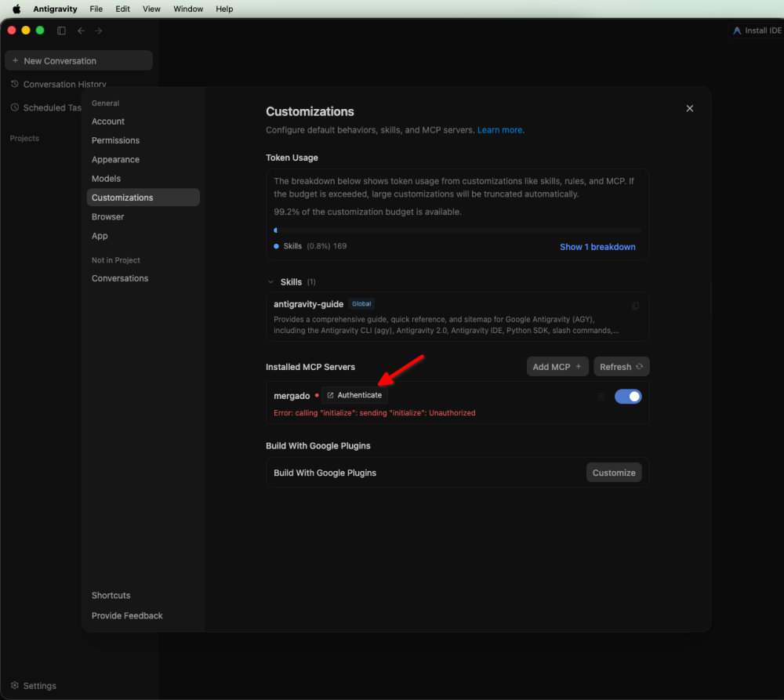Click the Install IDE button
The image size is (784, 700).
point(757,31)
